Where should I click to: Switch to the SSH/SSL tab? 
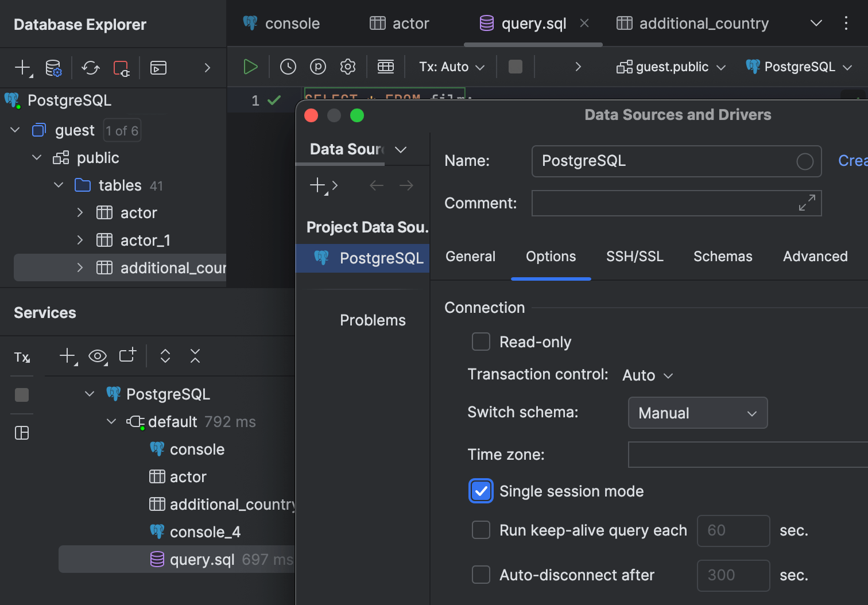(x=634, y=257)
